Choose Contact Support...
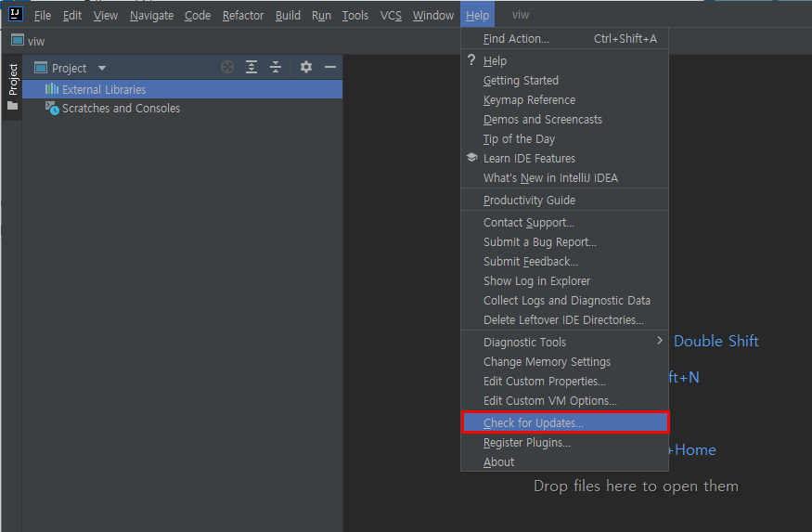Image resolution: width=812 pixels, height=532 pixels. 564,222
